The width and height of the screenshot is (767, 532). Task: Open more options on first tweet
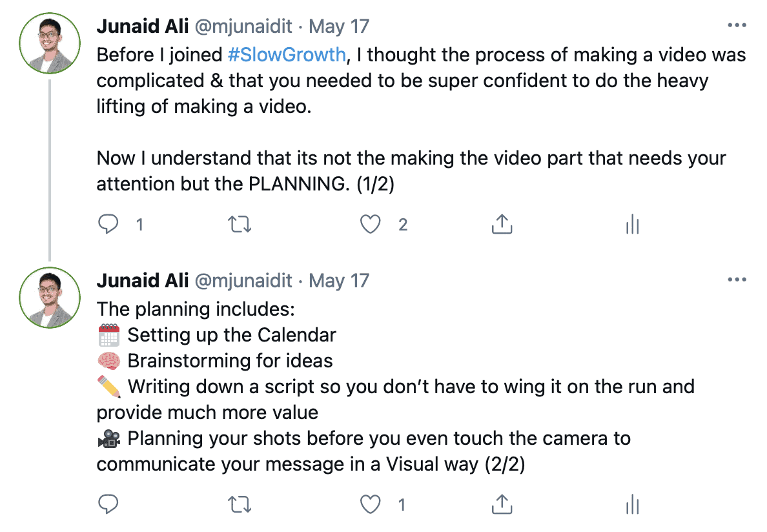tap(737, 26)
